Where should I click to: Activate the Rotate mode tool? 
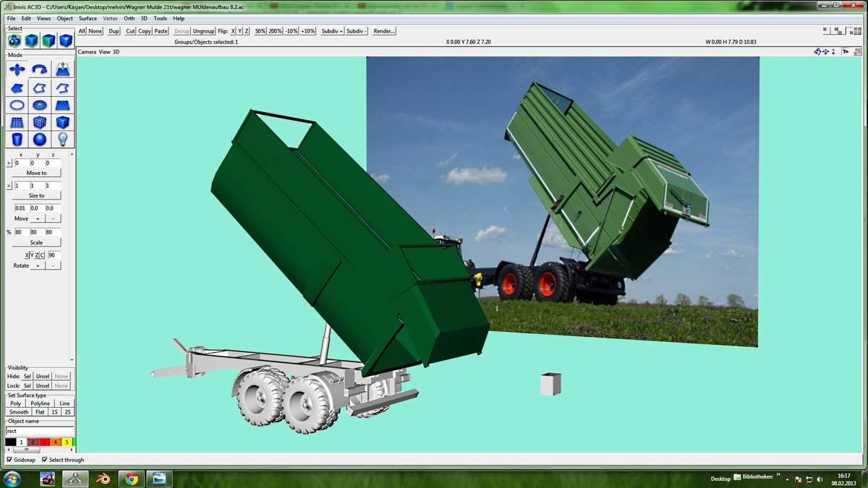pos(40,69)
